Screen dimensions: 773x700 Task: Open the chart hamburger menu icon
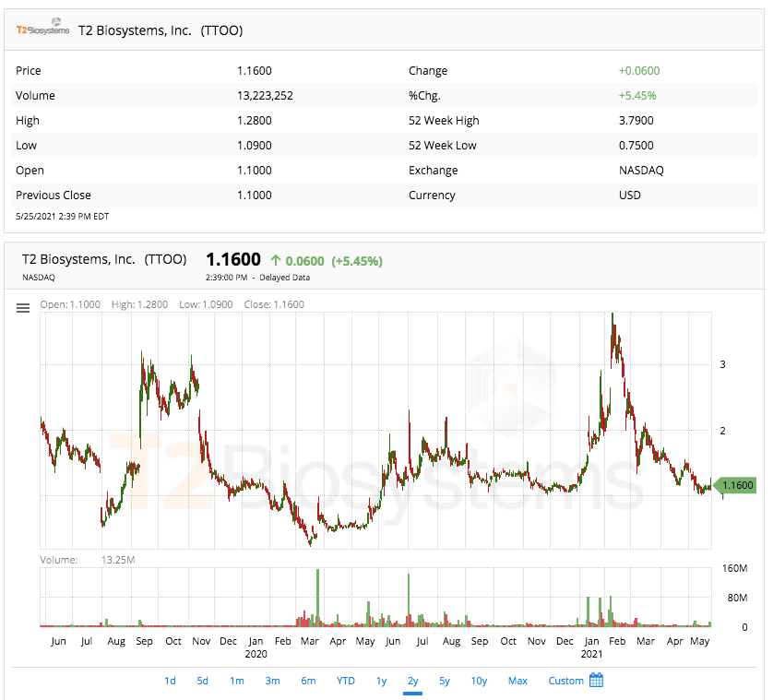[x=23, y=308]
